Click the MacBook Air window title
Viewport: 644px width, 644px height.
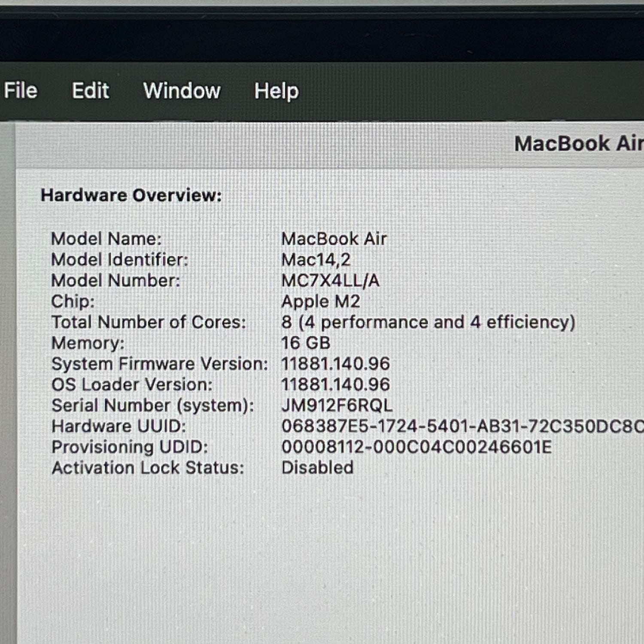point(579,143)
